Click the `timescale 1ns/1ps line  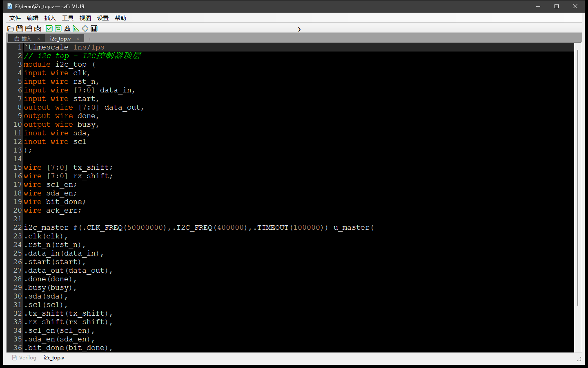coord(64,47)
